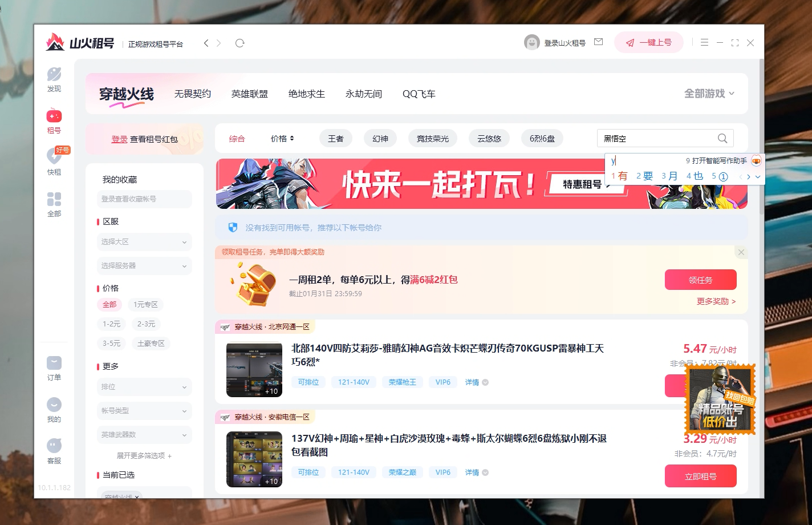The height and width of the screenshot is (525, 812).
Task: Switch to the 无畏契约 game tab
Action: [193, 94]
